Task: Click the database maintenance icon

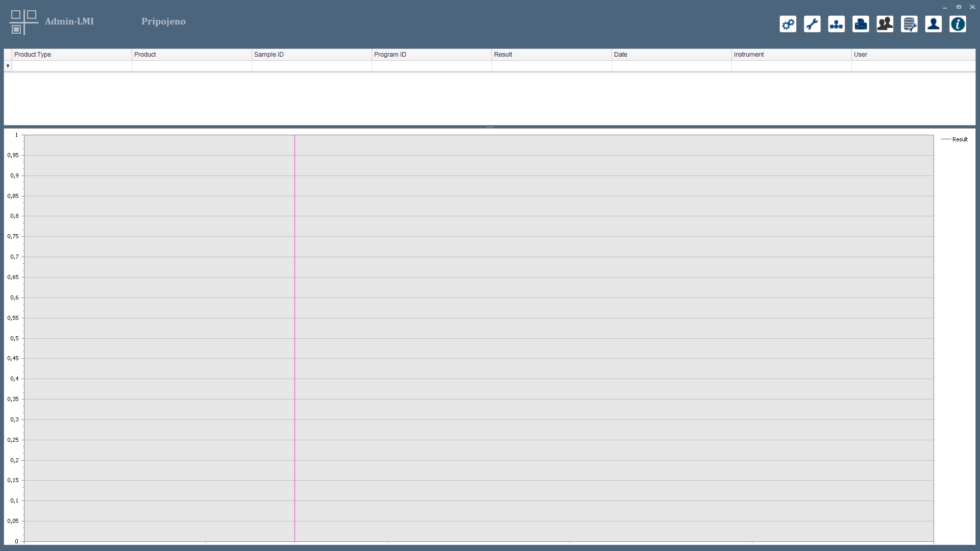Action: 909,24
